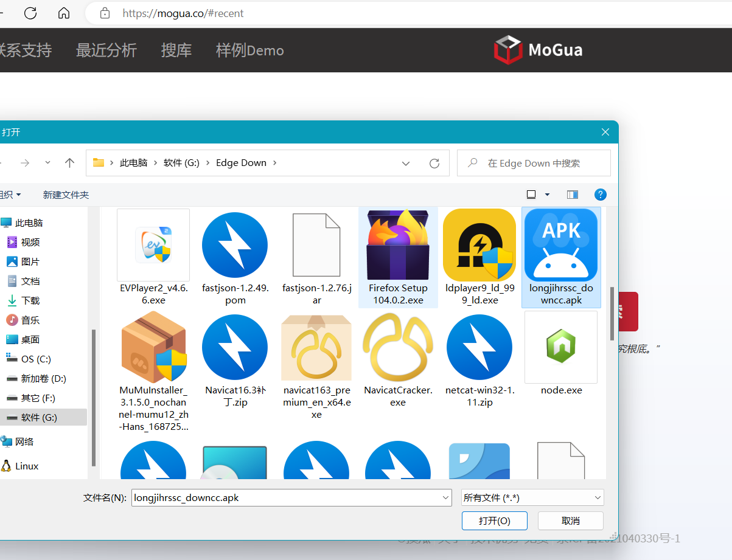Open the 最近分析 page in MoGua nav
Viewport: 732px width, 560px height.
coord(106,50)
